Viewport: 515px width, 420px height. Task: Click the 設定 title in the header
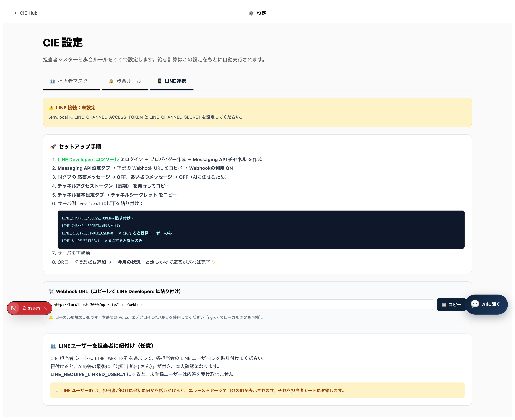click(261, 13)
